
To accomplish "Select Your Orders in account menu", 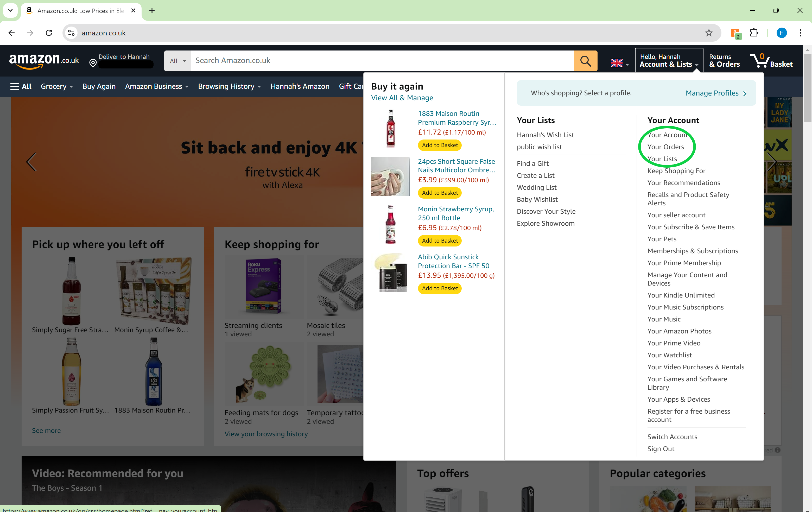I will click(665, 147).
